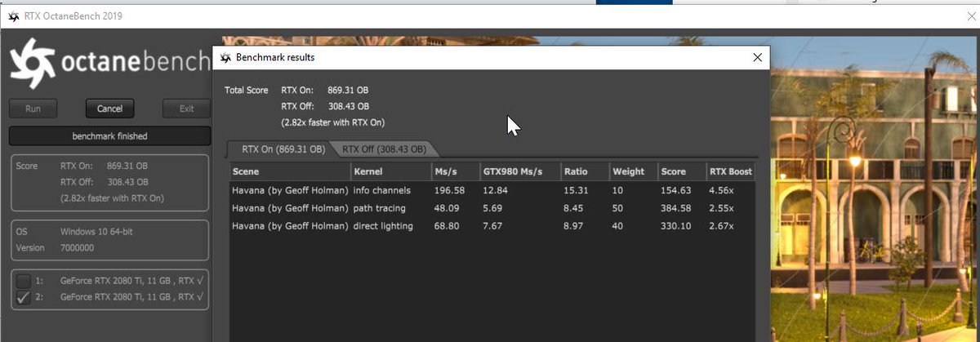This screenshot has width=980, height=342.
Task: Click Total Score RTX On 869.31 OB text in dialog
Action: (325, 90)
